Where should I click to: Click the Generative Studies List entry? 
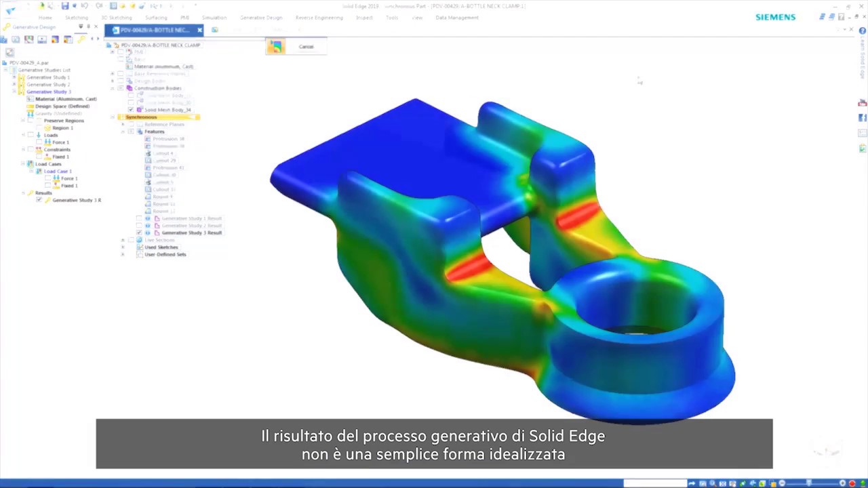click(44, 70)
